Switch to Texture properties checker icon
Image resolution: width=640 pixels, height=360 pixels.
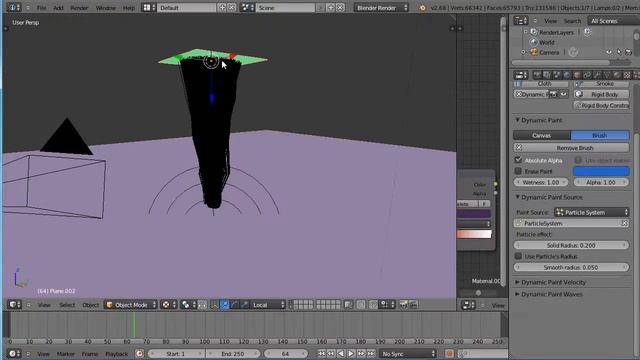point(627,75)
